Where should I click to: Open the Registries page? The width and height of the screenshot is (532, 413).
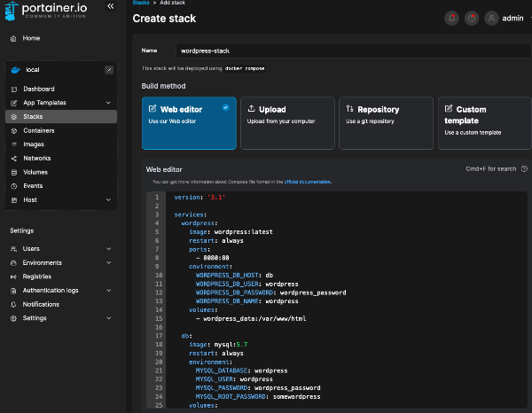coord(37,277)
